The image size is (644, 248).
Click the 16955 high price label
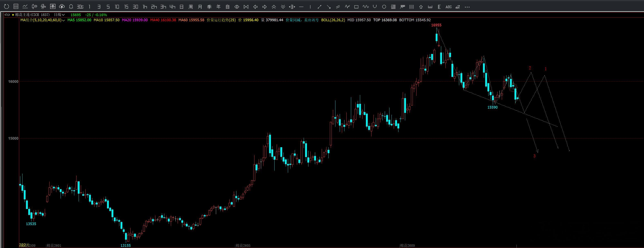click(x=436, y=25)
